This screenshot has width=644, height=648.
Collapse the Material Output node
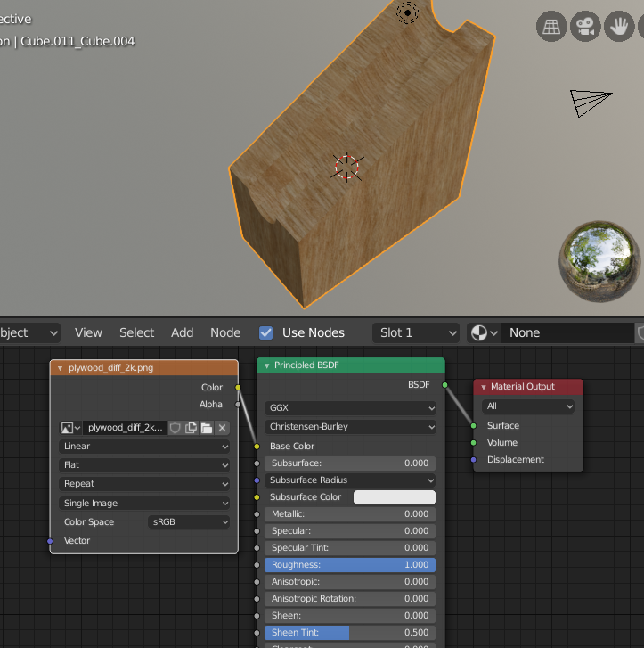pyautogui.click(x=483, y=387)
